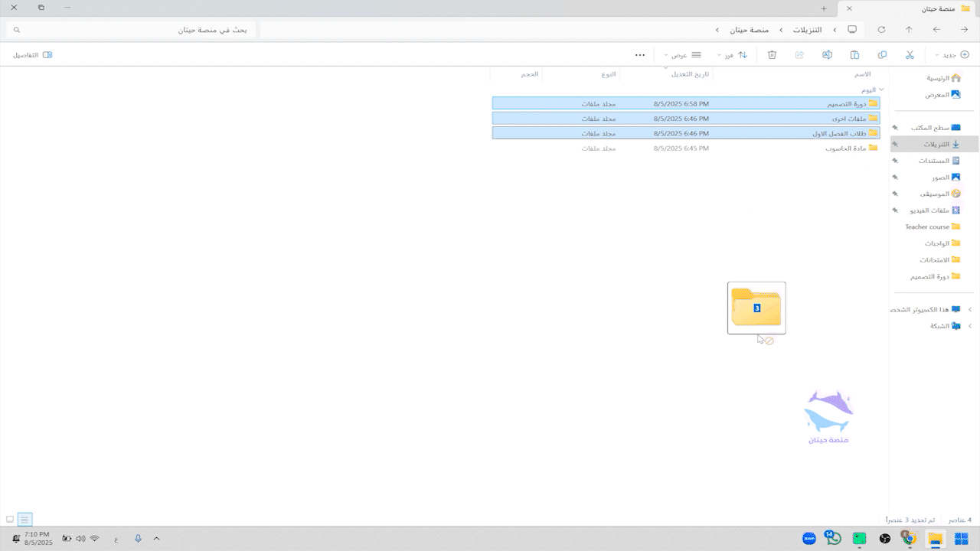
Task: Collapse the اليوم (Today) group
Action: point(881,90)
